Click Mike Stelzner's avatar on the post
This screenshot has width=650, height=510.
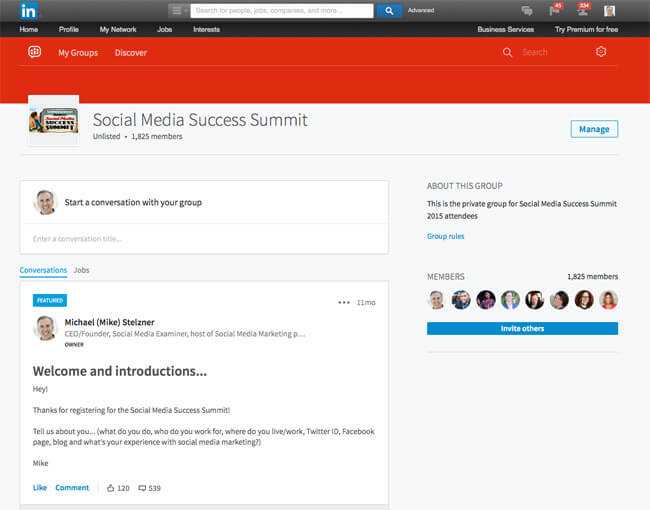45,328
